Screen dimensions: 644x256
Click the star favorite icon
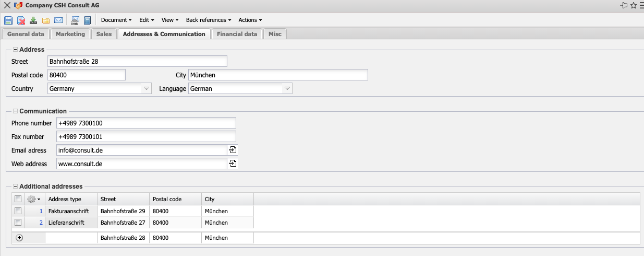click(x=633, y=5)
